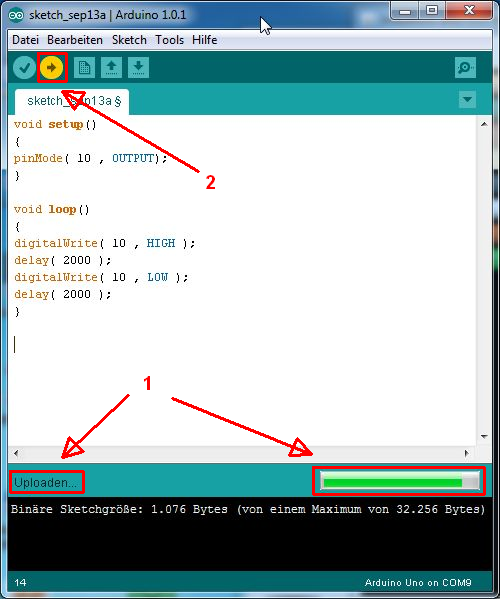Screen dimensions: 500x599
Task: Open the Serial Monitor magnifier icon
Action: [x=465, y=68]
